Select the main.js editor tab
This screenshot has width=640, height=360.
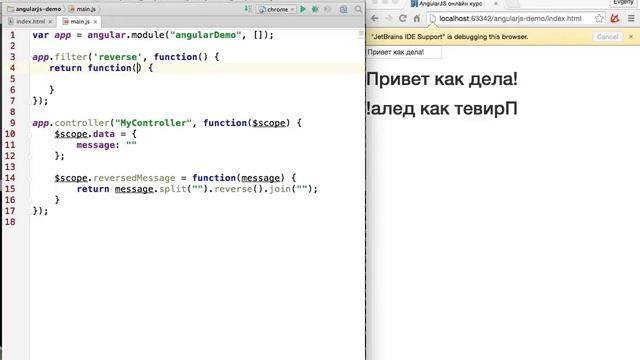[79, 21]
